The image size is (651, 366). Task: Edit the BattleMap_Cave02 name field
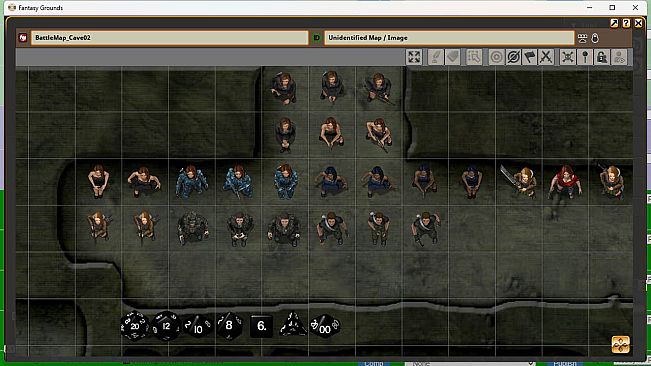click(169, 38)
